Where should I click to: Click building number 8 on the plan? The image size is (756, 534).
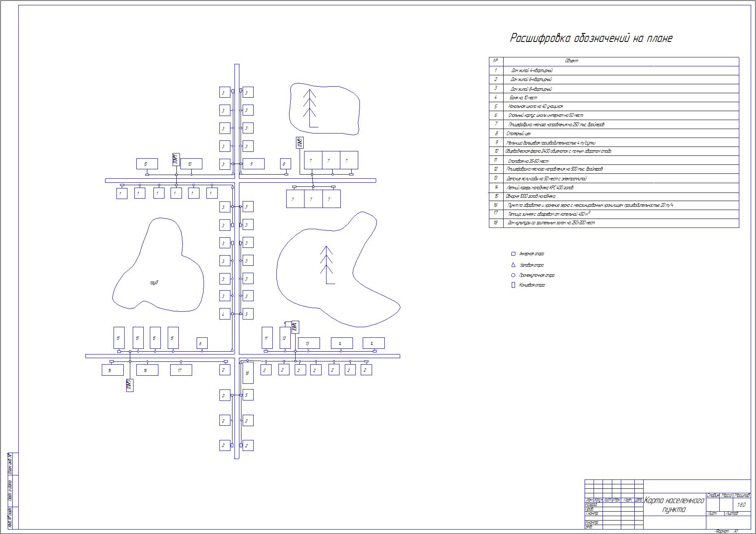[x=285, y=164]
